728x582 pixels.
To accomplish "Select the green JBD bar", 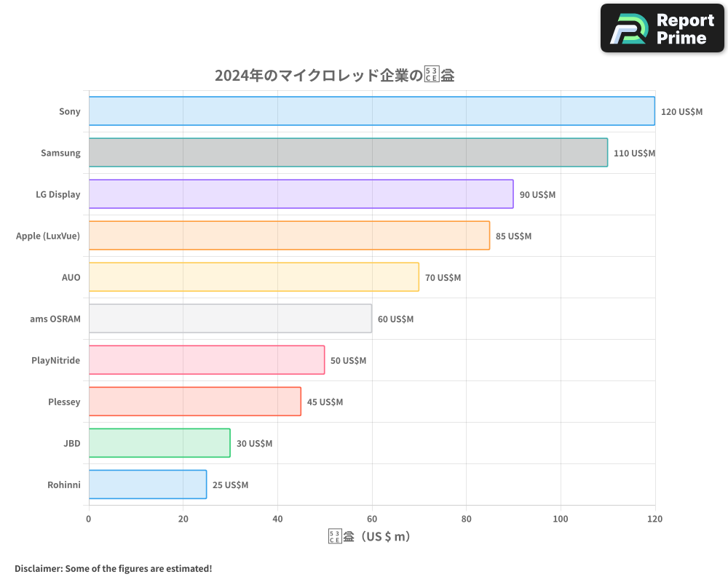I will coord(159,443).
